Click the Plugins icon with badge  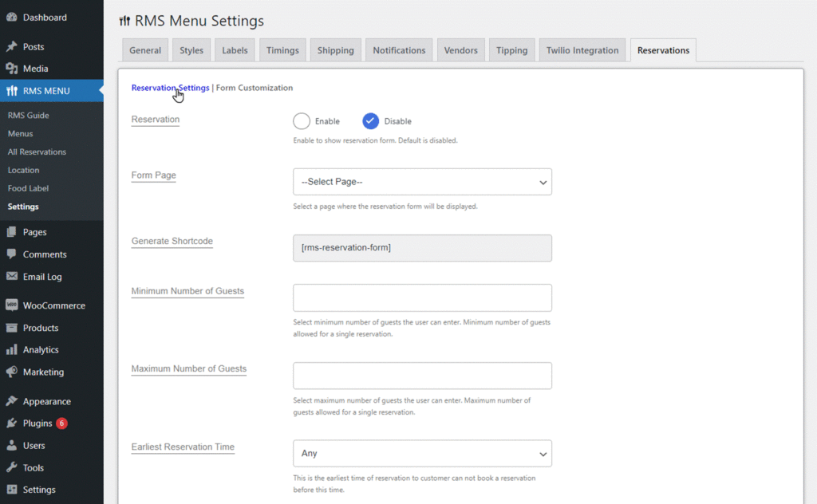pos(11,423)
